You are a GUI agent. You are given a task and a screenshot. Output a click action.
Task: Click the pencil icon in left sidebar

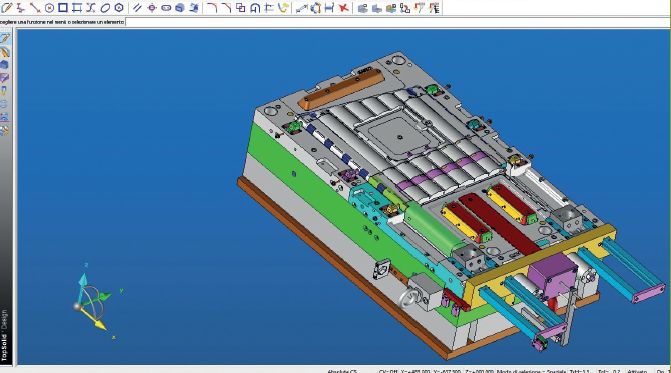5,38
